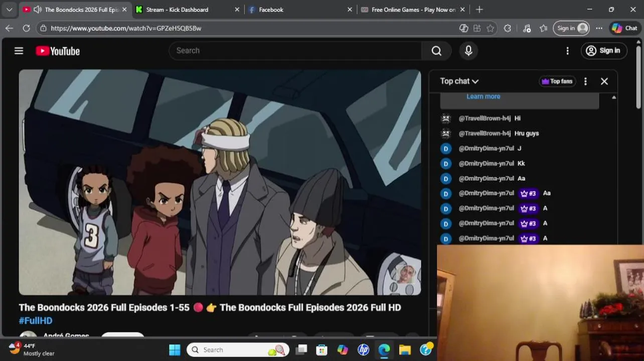The width and height of the screenshot is (644, 361).
Task: Start voice search with microphone icon
Action: click(x=468, y=51)
